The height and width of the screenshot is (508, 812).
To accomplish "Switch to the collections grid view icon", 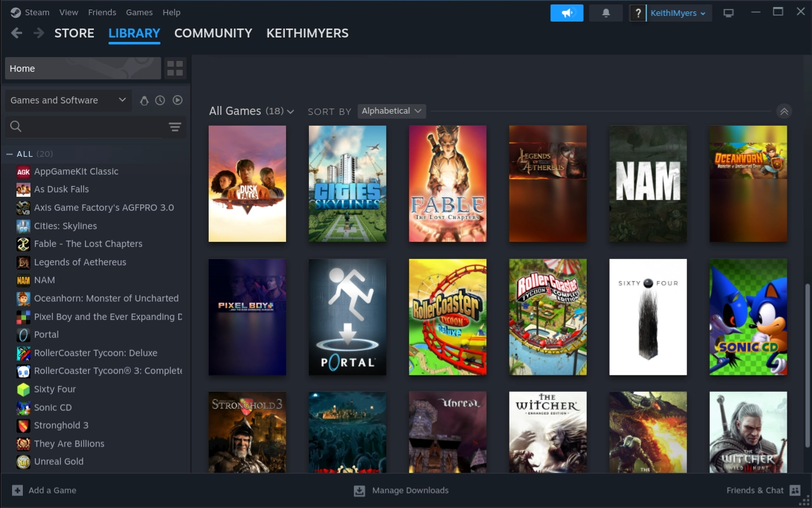I will tap(175, 69).
